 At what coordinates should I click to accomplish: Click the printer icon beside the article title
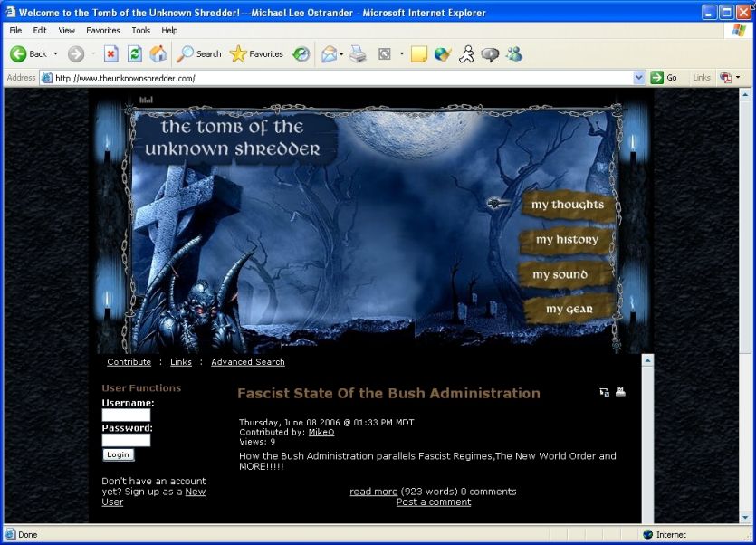tap(620, 392)
